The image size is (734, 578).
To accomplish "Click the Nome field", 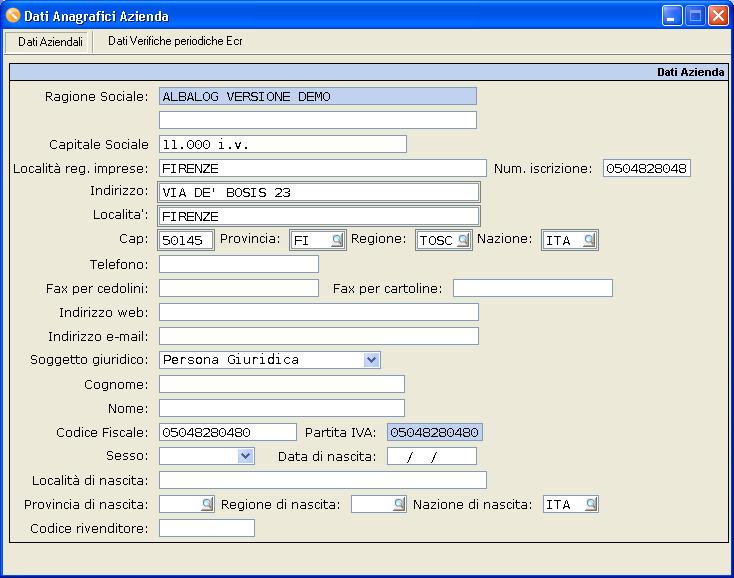I will pos(282,408).
